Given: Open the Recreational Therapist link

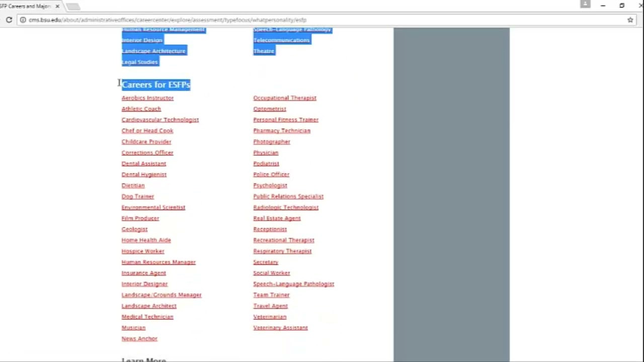Looking at the screenshot, I should tap(283, 240).
